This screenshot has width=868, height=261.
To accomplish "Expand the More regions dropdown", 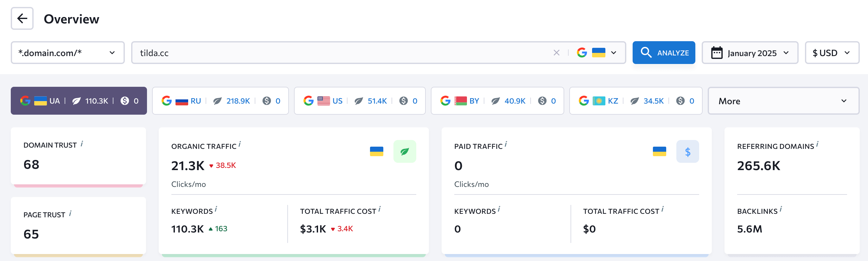I will [x=783, y=101].
